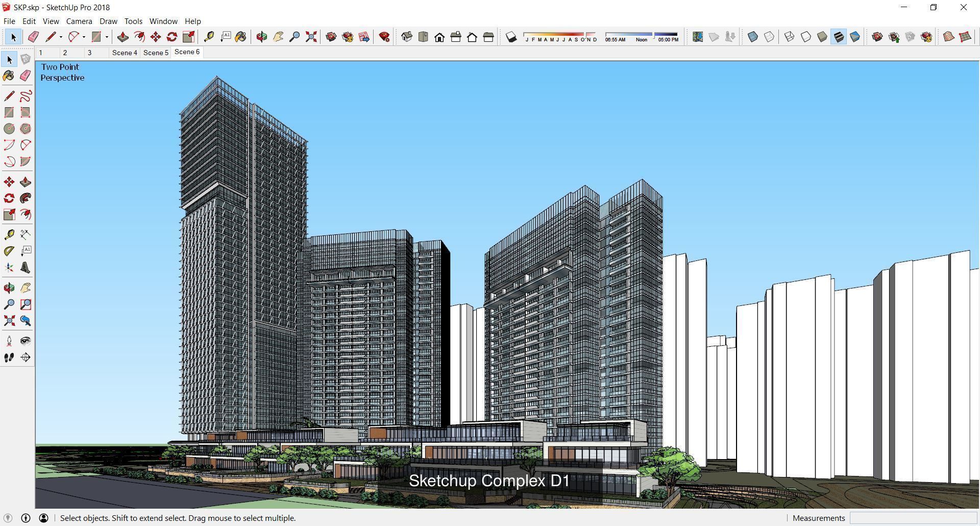Select the Position Camera tool
980x526 pixels.
pyautogui.click(x=9, y=341)
